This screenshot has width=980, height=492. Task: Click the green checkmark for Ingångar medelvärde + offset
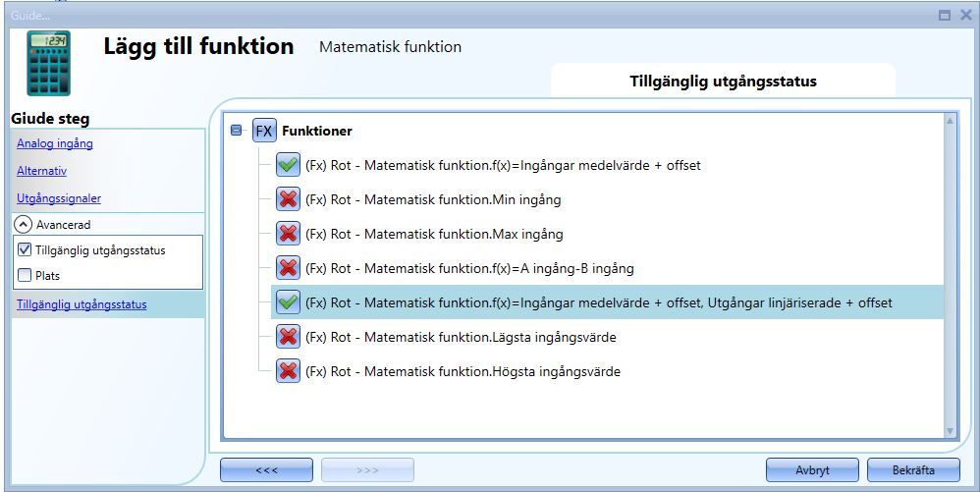tap(288, 165)
